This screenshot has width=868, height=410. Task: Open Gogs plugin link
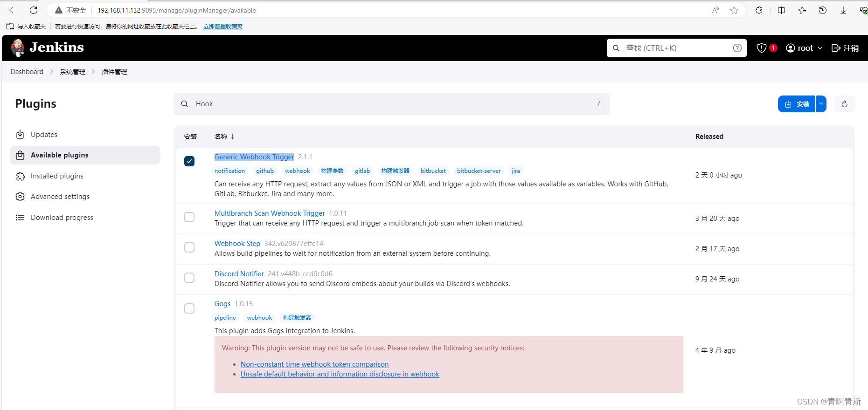click(222, 304)
